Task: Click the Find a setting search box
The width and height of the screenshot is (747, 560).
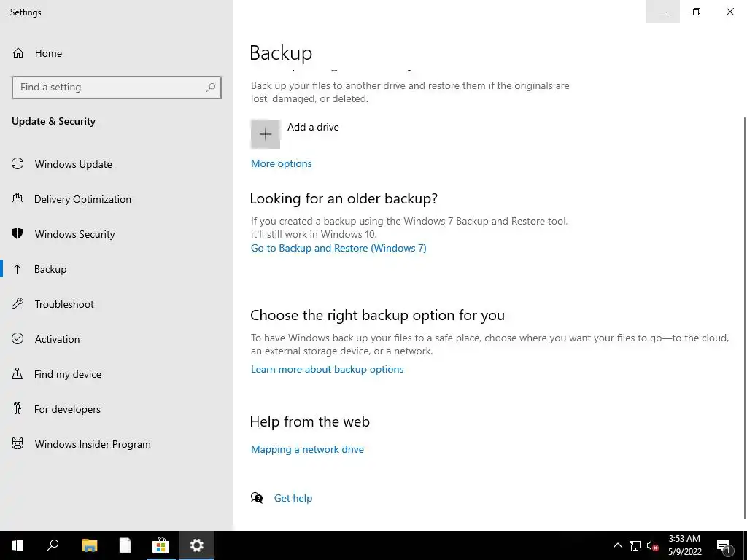Action: (117, 87)
